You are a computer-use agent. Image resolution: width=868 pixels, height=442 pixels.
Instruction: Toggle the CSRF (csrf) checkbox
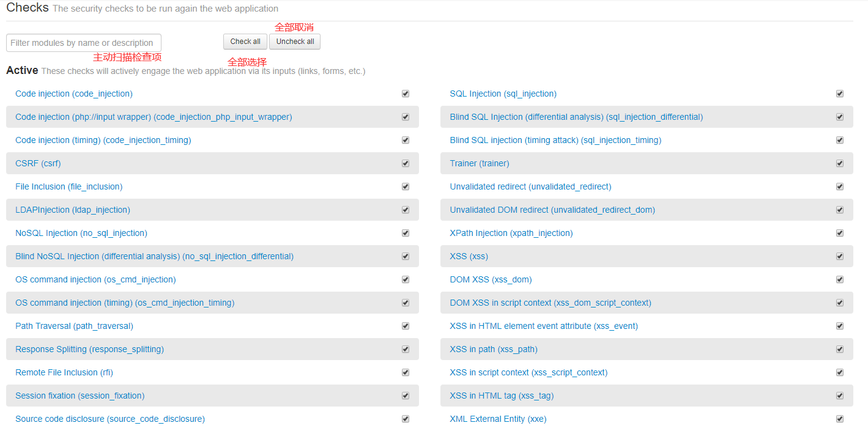click(406, 163)
